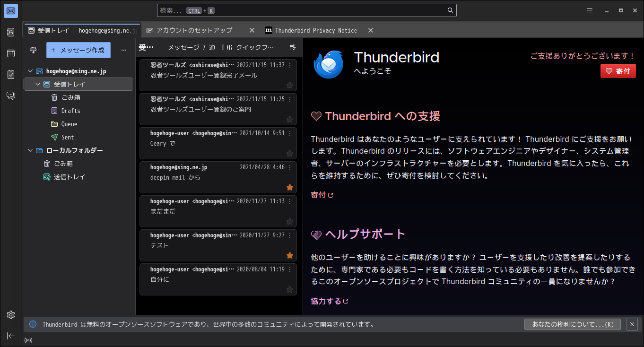Collapse the spaces toolbar with the arrow icon
644x347 pixels.
(10, 336)
